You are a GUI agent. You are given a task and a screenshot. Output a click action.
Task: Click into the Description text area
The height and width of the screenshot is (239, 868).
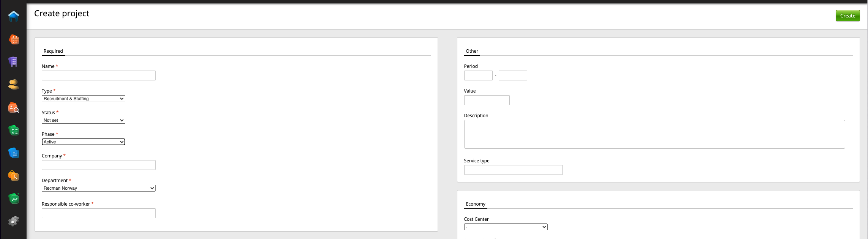[654, 134]
